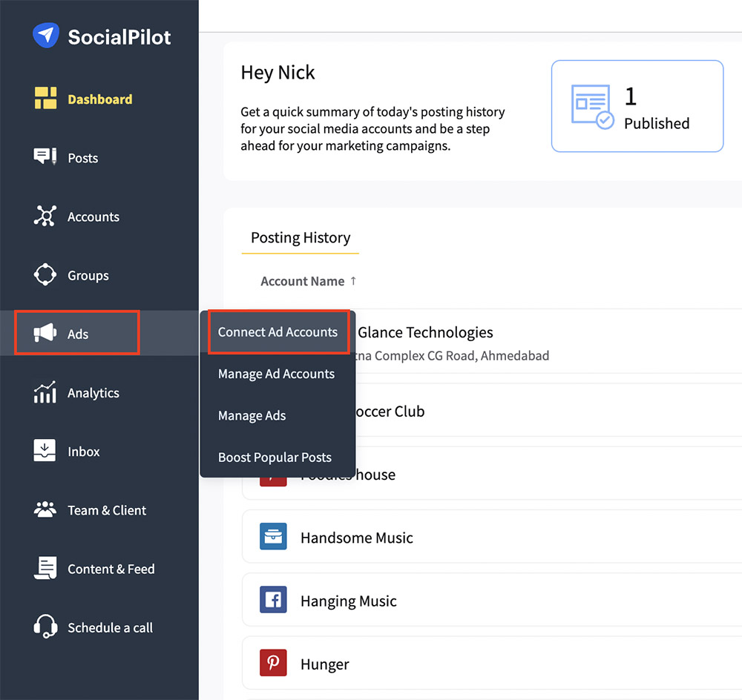Switch to Posting History tab

(x=301, y=237)
